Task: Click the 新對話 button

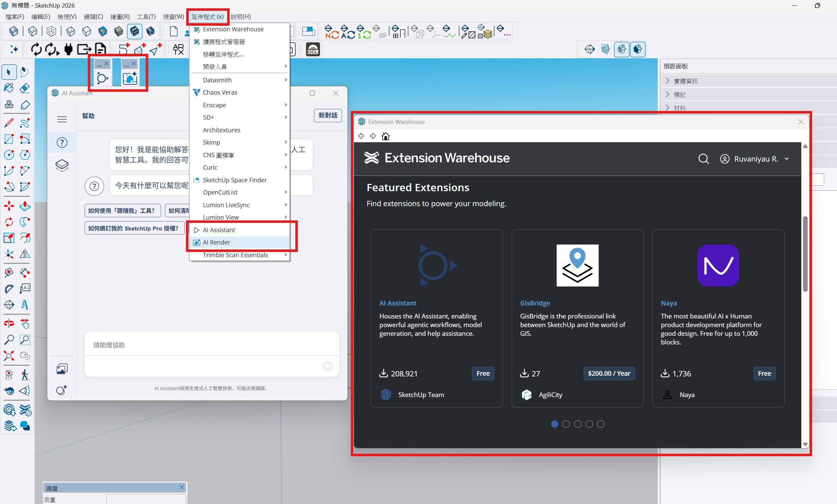Action: (327, 115)
